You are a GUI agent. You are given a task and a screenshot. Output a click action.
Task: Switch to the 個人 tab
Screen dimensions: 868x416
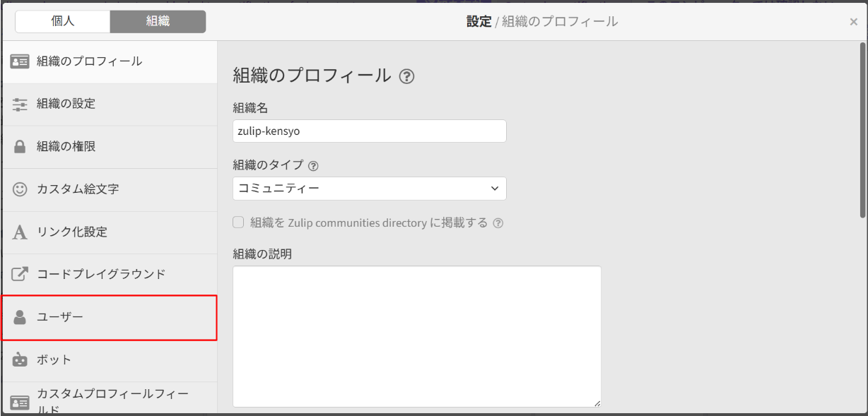tap(61, 21)
